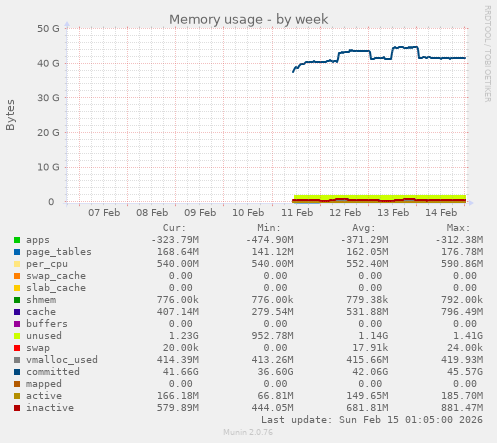This screenshot has height=443, width=497.
Task: Click committed max value '45.57G'
Action: 465,372
